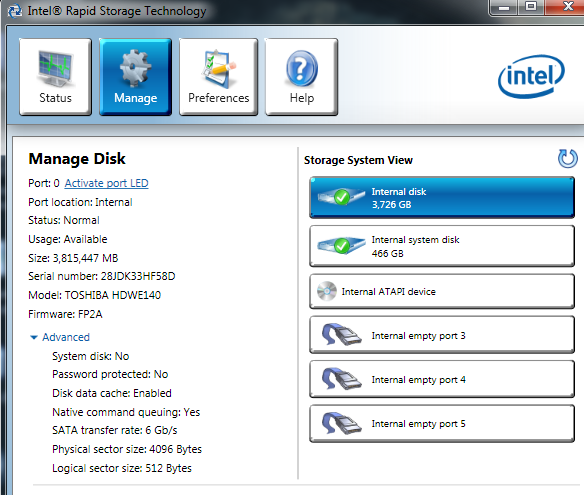The image size is (584, 495).
Task: Open the Preferences tab
Action: 218,77
